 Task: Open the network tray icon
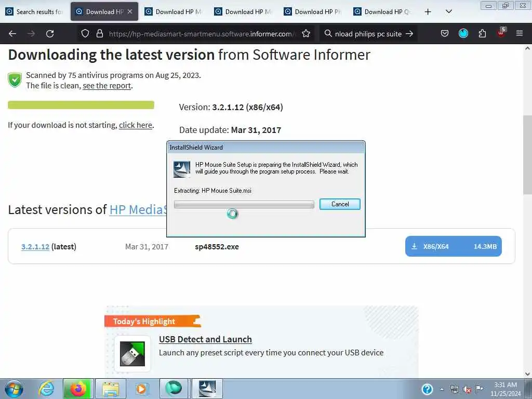[454, 390]
